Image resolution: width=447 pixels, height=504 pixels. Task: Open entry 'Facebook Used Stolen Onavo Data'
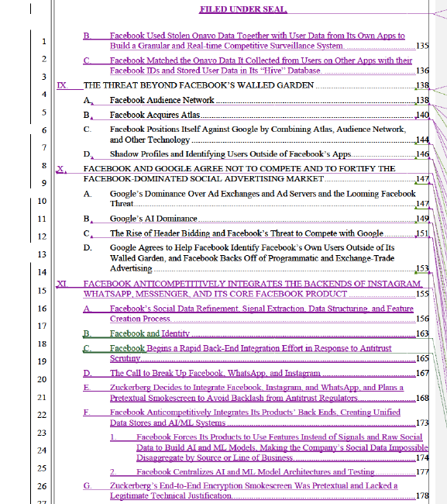tap(257, 40)
